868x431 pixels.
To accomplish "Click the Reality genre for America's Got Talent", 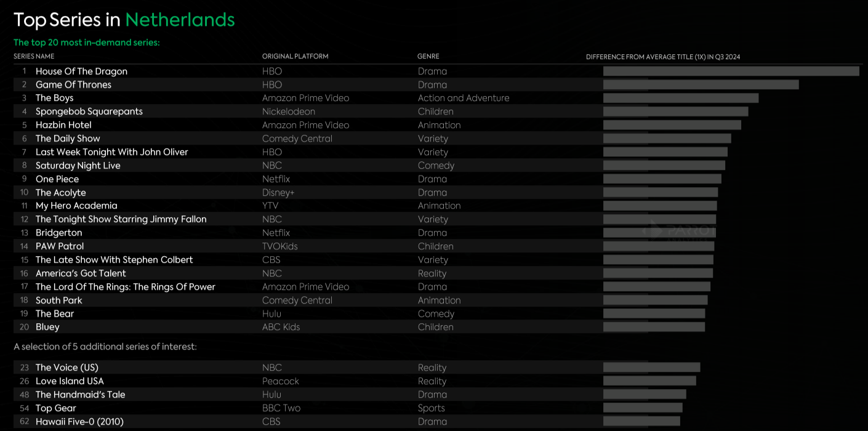I will tap(432, 273).
